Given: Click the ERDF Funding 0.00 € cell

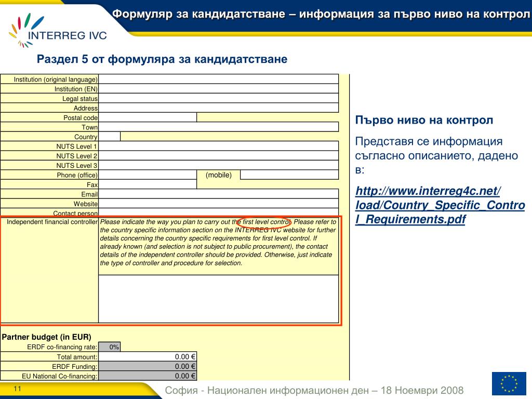Looking at the screenshot, I should pyautogui.click(x=148, y=366).
